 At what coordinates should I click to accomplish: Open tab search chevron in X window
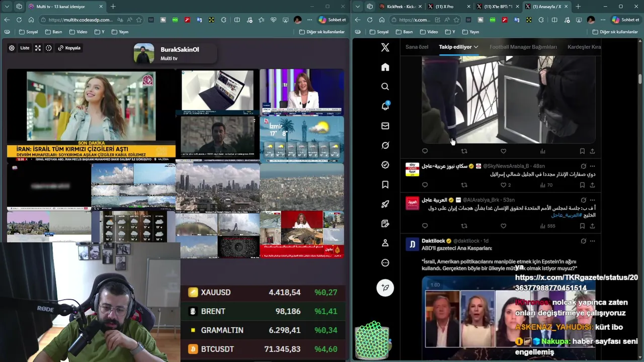[x=358, y=7]
